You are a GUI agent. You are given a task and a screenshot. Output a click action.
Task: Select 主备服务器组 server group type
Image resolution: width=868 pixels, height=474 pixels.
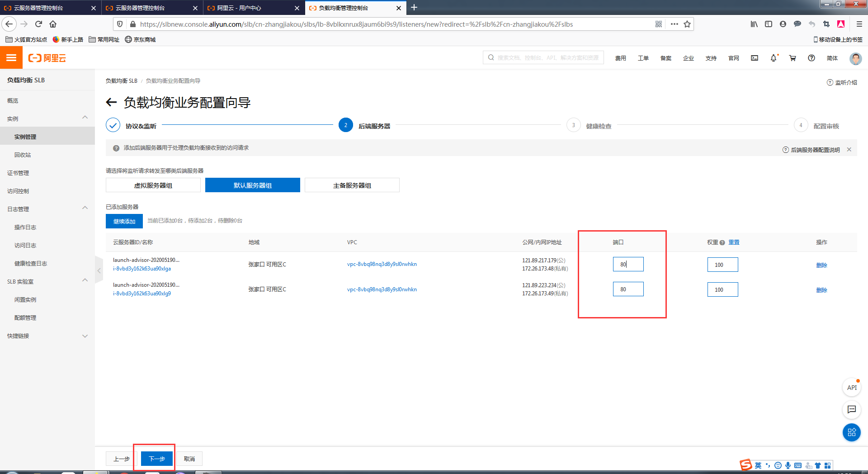[x=352, y=185]
